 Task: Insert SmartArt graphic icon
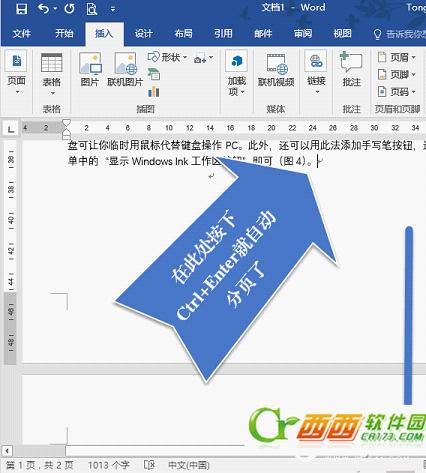(154, 74)
